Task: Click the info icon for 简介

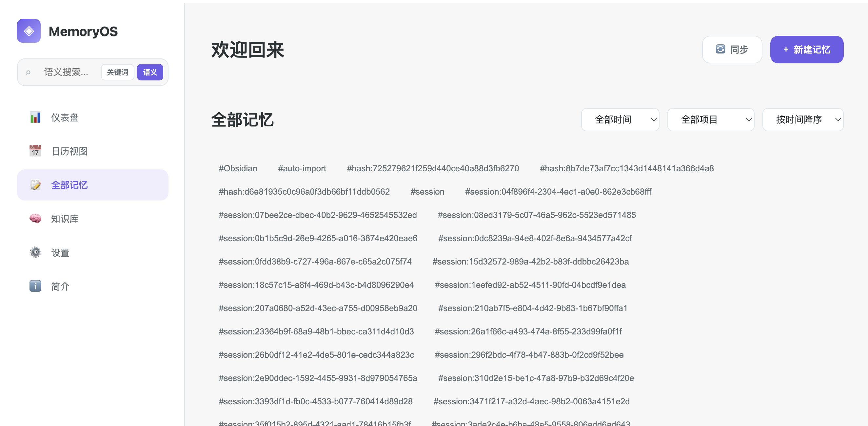Action: 35,286
